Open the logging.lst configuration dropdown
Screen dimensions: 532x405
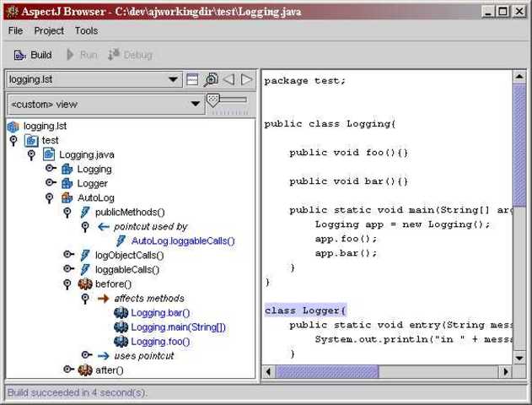[x=94, y=79]
